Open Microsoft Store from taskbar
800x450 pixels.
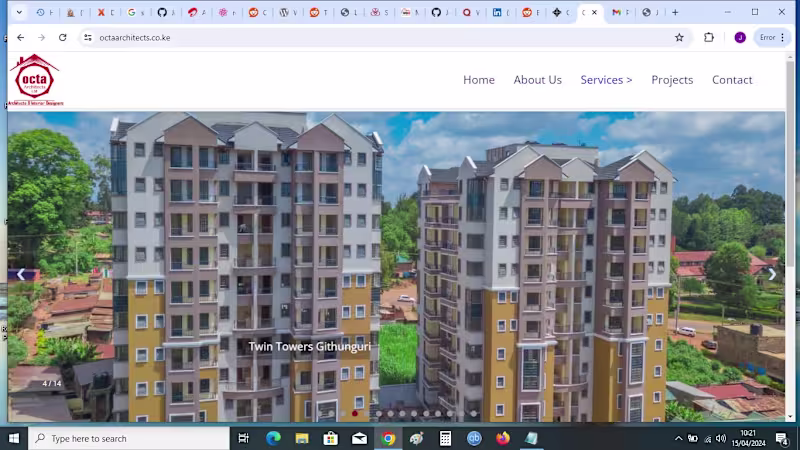pos(331,438)
